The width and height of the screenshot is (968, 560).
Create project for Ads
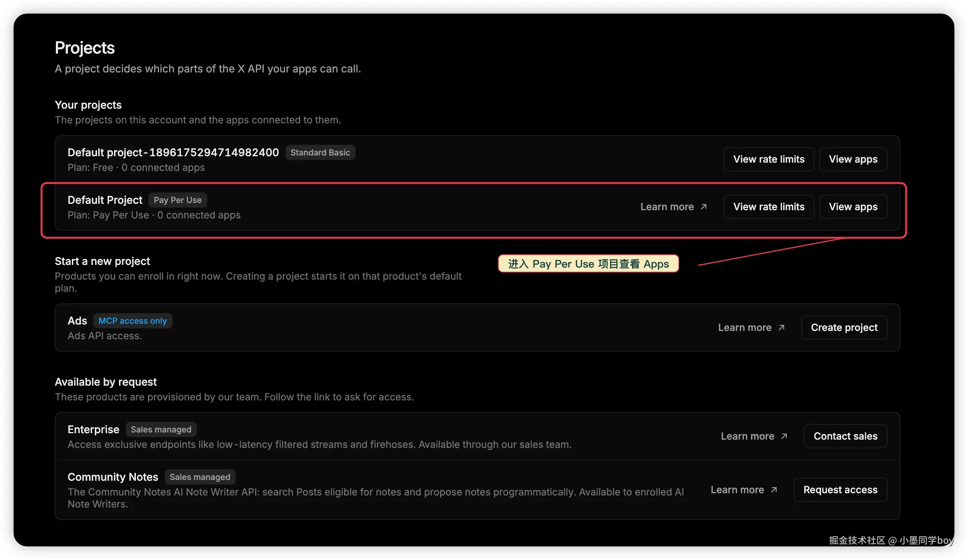[844, 328]
